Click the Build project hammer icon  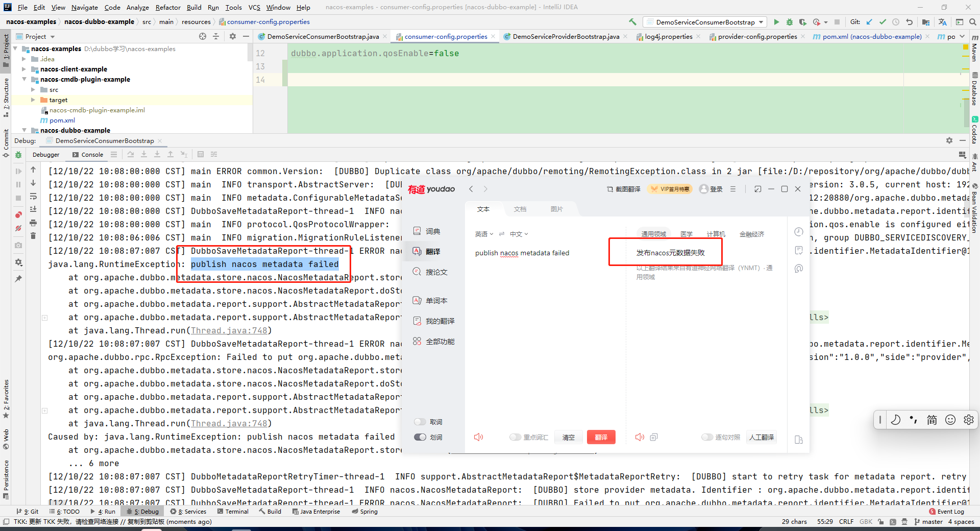[632, 22]
